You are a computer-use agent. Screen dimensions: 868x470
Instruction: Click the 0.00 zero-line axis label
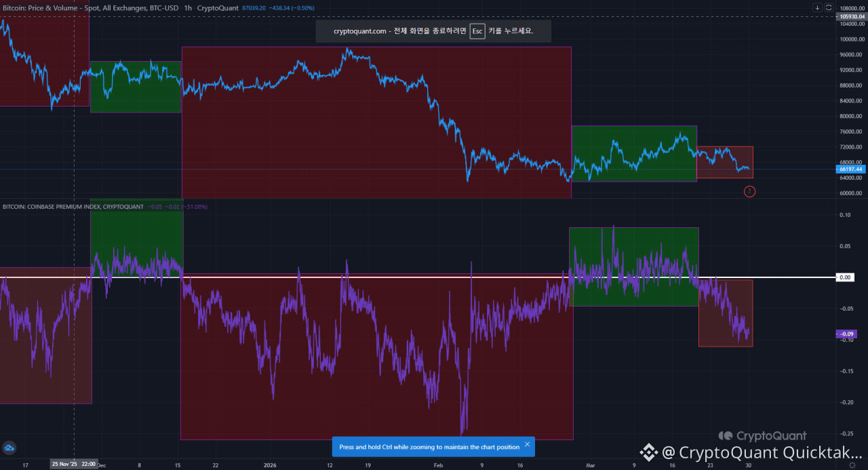(x=846, y=277)
